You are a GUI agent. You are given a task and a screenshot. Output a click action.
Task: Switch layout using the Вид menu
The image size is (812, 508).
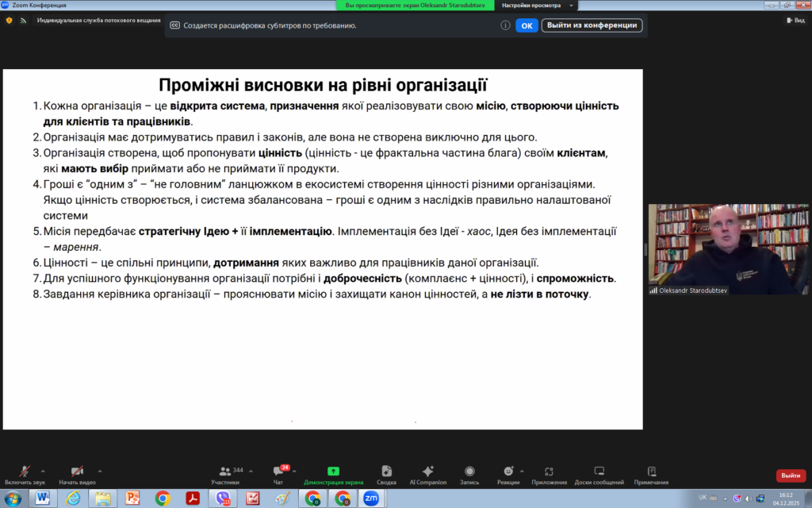click(x=795, y=21)
